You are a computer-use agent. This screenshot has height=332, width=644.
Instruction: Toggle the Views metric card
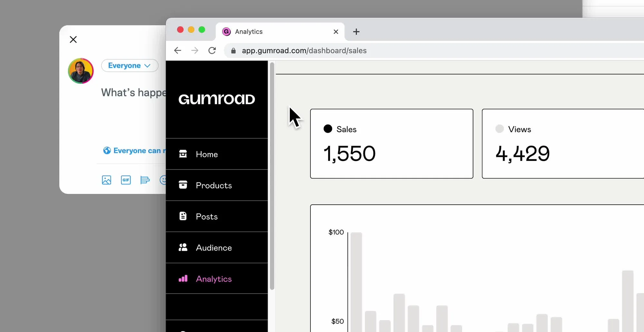coord(563,144)
